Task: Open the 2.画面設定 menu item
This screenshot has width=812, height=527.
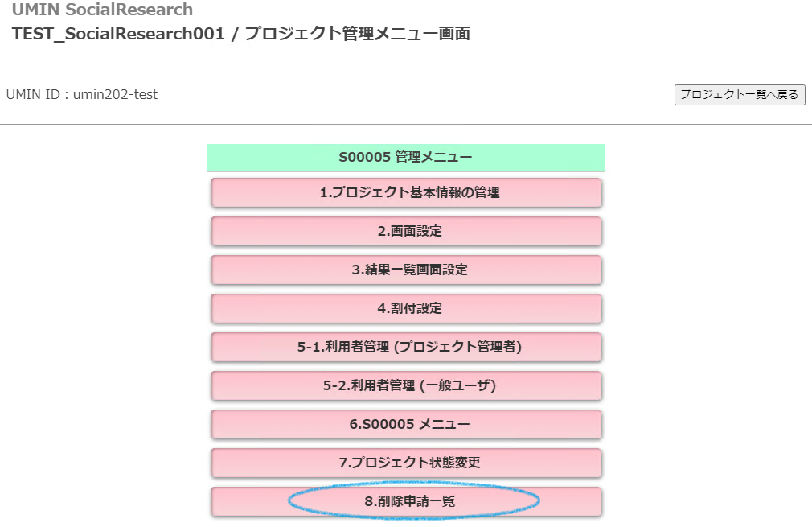Action: coord(406,232)
